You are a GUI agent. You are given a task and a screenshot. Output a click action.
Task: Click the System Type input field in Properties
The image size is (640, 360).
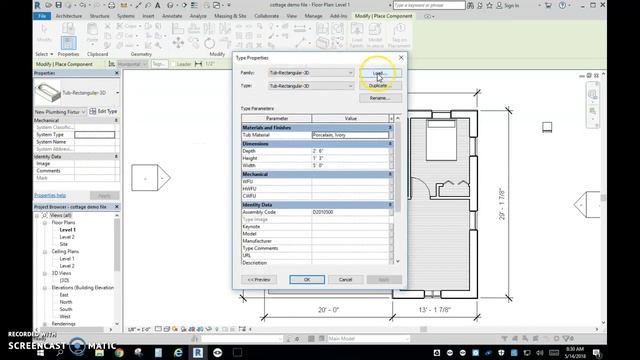95,134
